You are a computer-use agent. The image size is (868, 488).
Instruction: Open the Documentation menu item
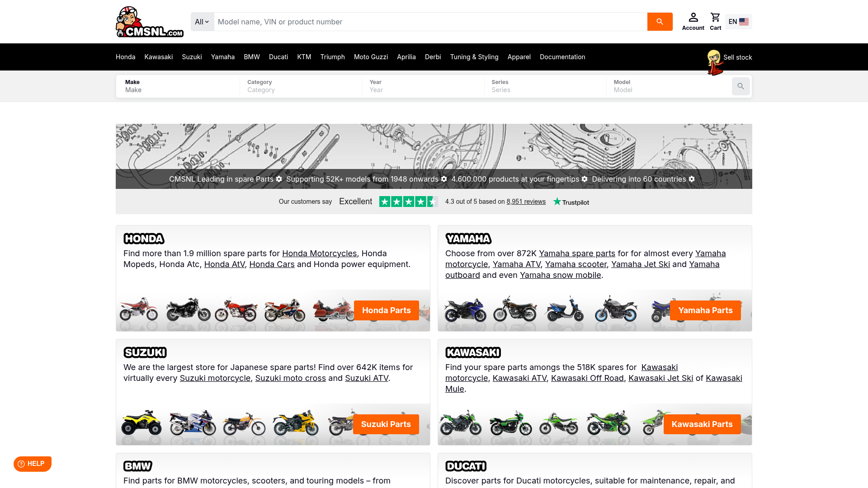pos(562,57)
